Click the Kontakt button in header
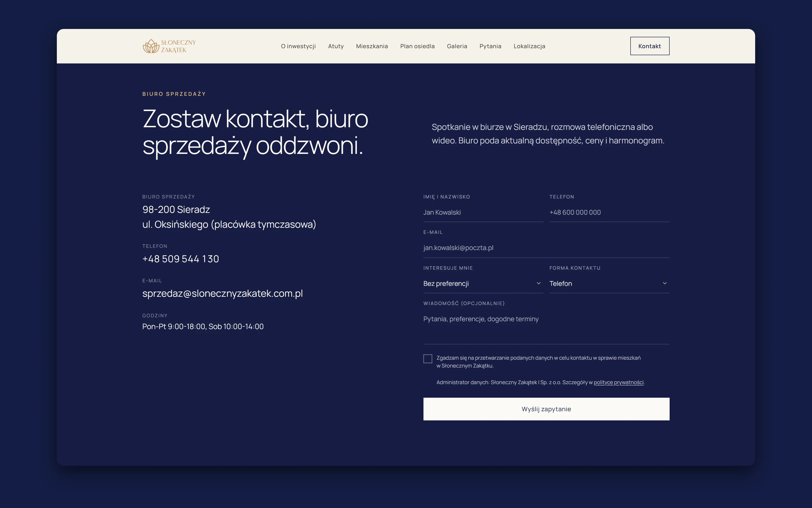Viewport: 812px width, 508px height. pyautogui.click(x=650, y=46)
